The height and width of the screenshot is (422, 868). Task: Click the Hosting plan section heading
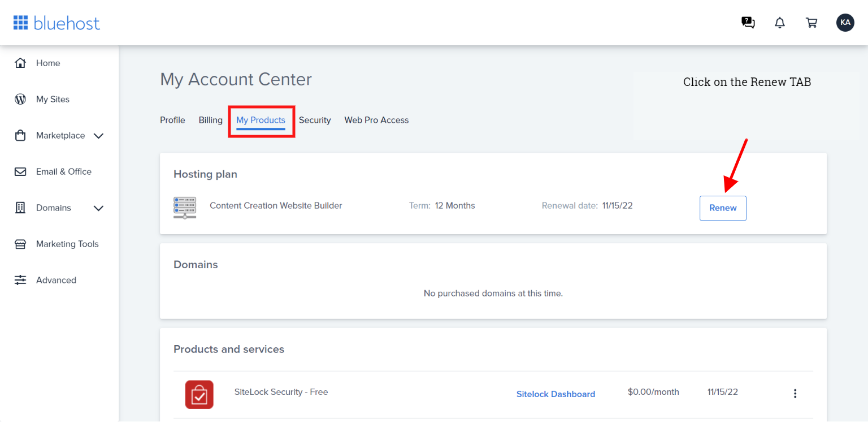pyautogui.click(x=205, y=174)
